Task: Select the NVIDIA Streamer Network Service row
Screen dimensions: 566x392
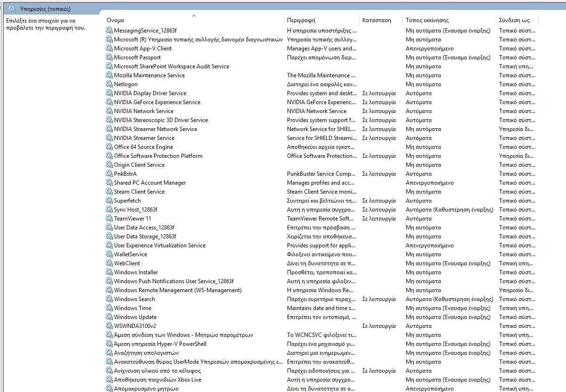Action: (x=321, y=129)
